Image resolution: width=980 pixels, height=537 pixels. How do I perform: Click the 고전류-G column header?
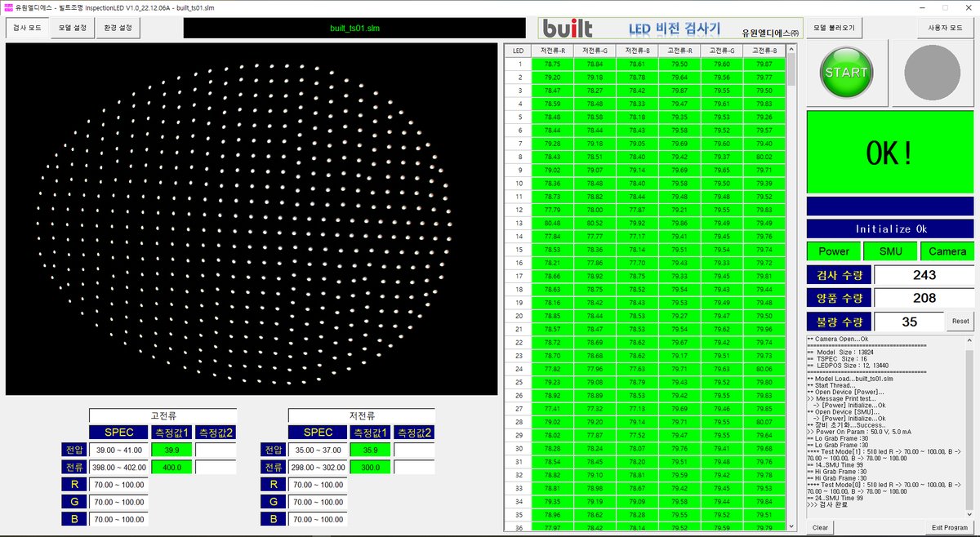pyautogui.click(x=722, y=51)
